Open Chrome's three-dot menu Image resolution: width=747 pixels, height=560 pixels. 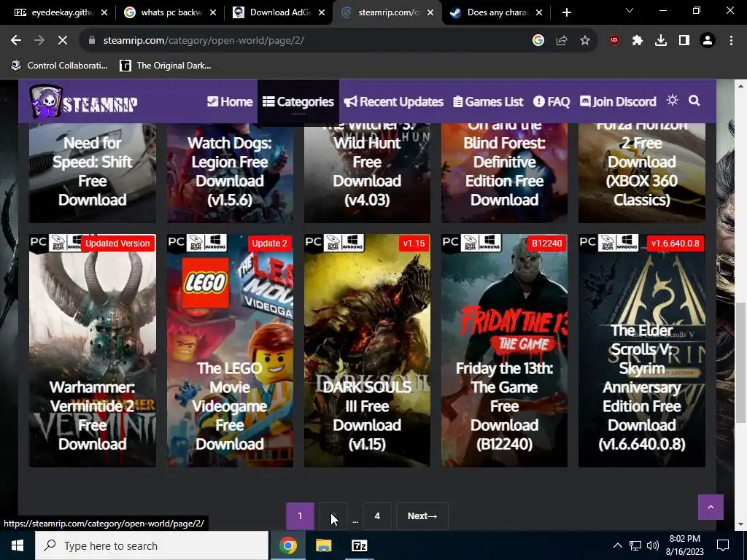point(731,41)
